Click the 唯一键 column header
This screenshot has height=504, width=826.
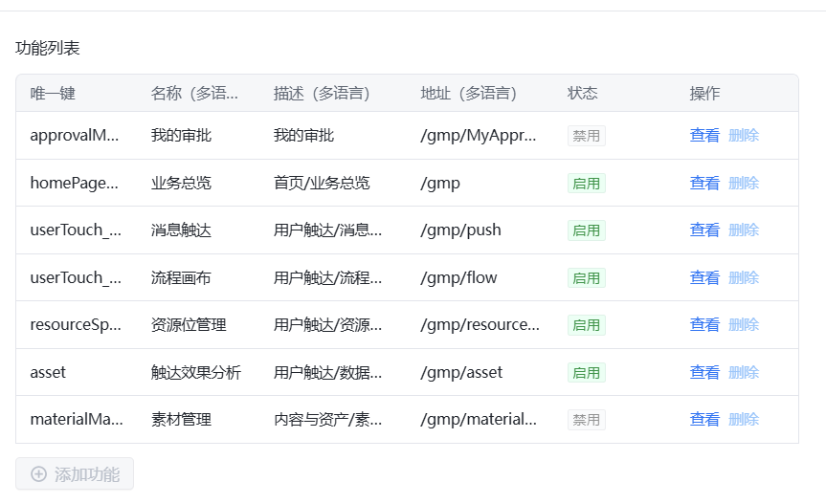click(53, 94)
